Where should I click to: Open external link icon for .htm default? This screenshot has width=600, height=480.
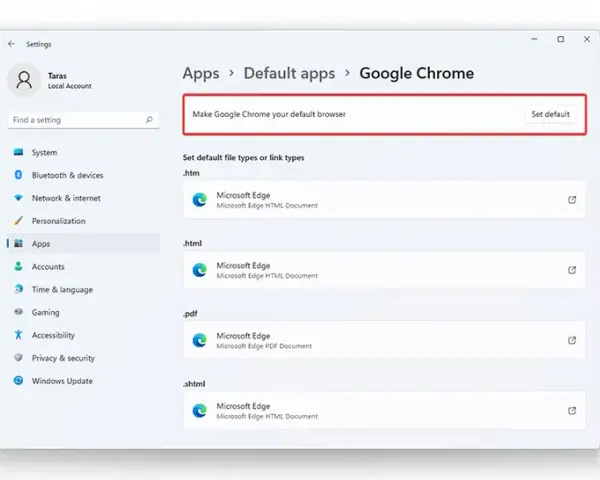572,200
